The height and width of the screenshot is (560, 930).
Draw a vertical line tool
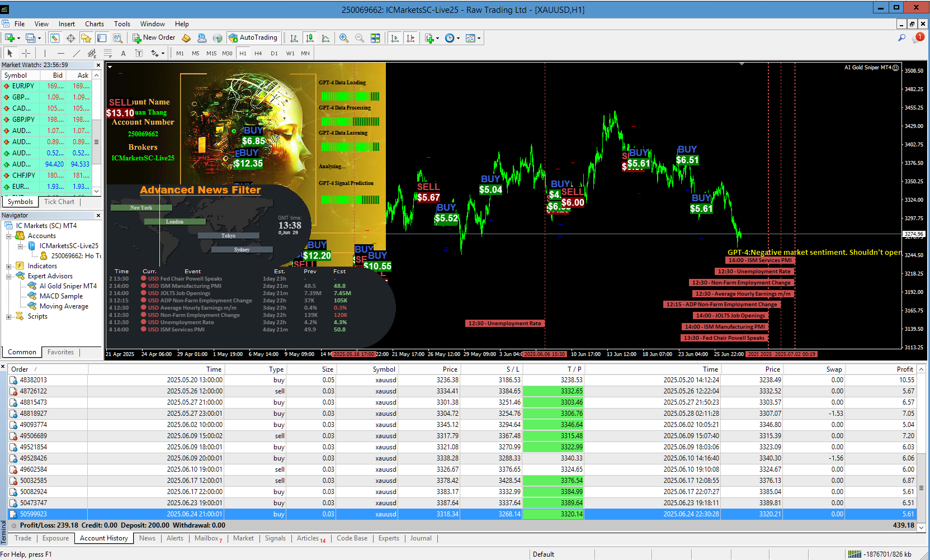[x=45, y=53]
